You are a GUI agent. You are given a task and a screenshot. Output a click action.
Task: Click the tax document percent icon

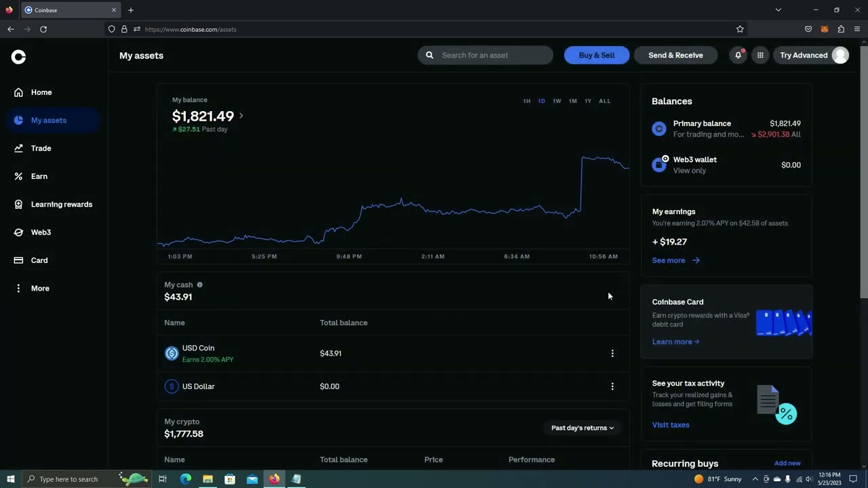click(777, 404)
